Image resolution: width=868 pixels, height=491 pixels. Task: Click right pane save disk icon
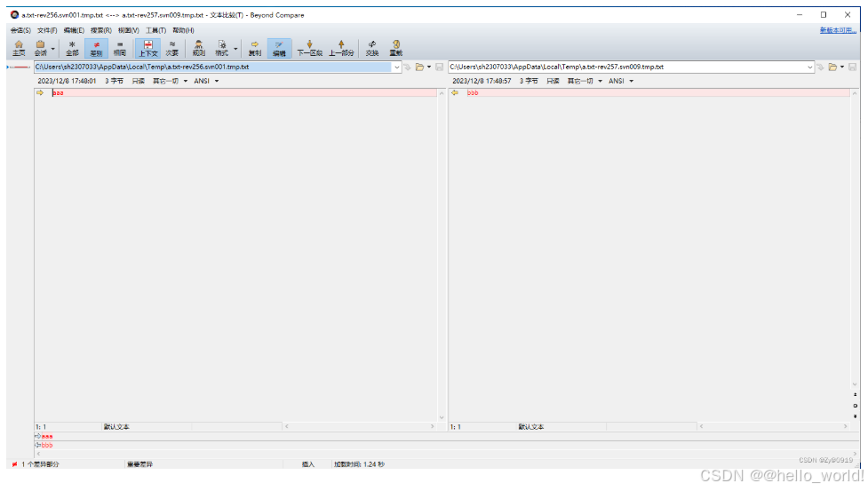point(853,67)
